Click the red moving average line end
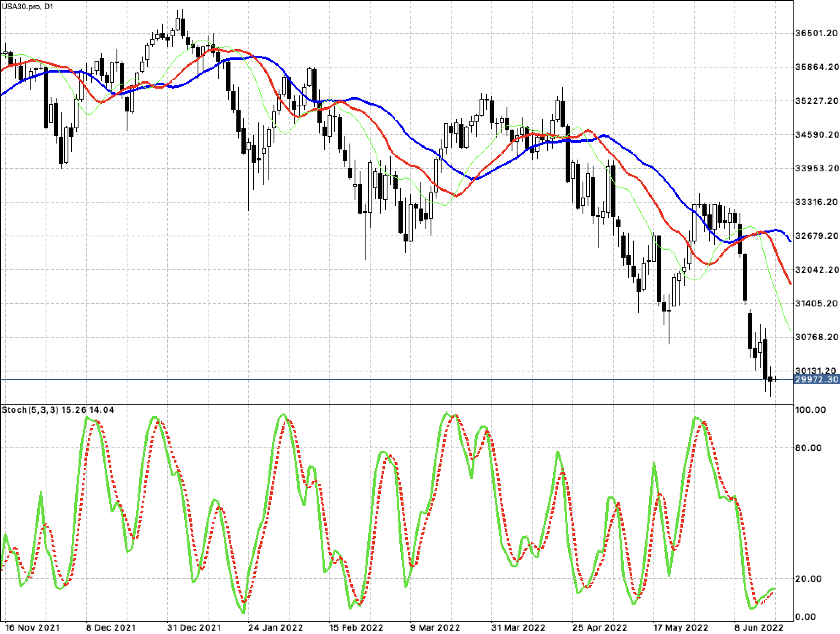This screenshot has width=840, height=634. pyautogui.click(x=790, y=283)
